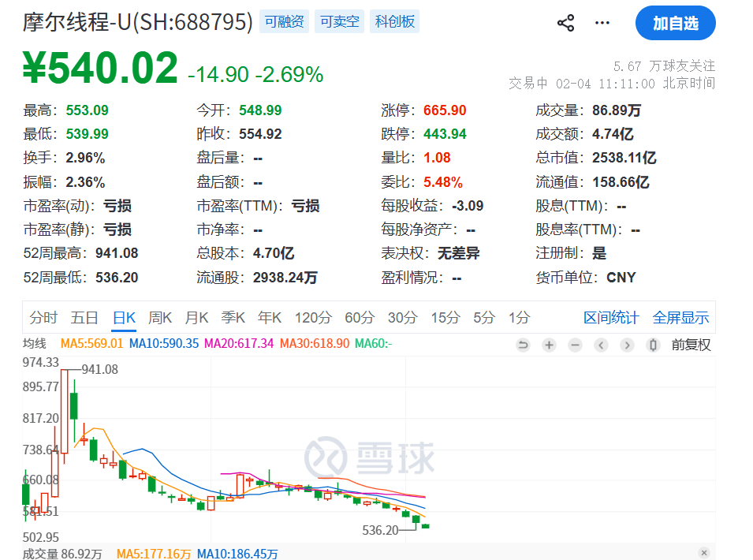Select the 月K chart tab

[x=196, y=318]
